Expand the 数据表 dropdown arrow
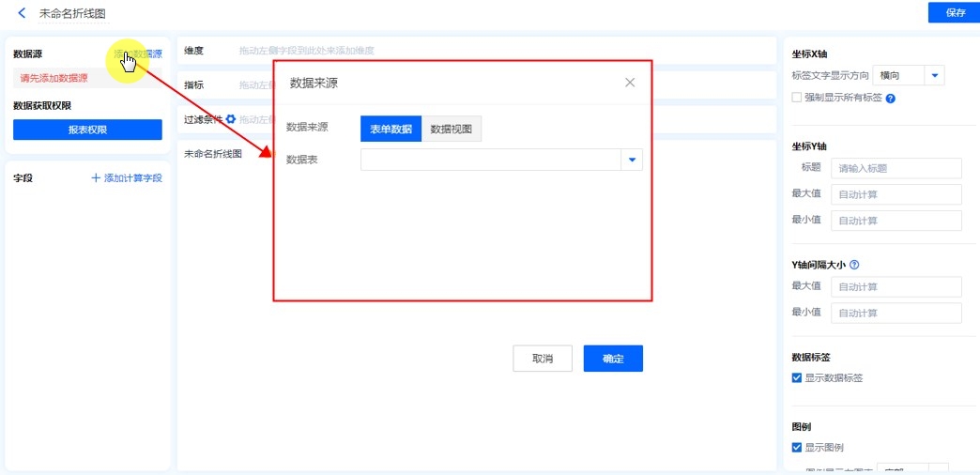 (x=632, y=161)
